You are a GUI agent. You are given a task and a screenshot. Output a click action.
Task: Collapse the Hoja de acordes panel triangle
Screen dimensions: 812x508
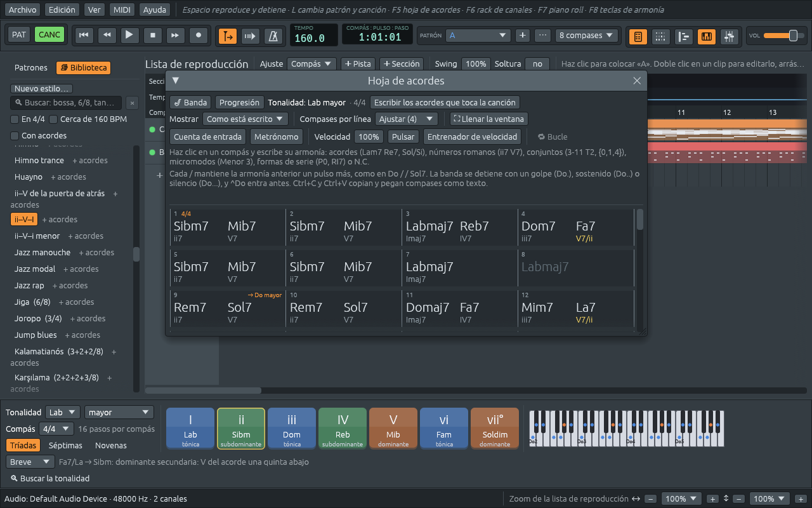point(176,81)
